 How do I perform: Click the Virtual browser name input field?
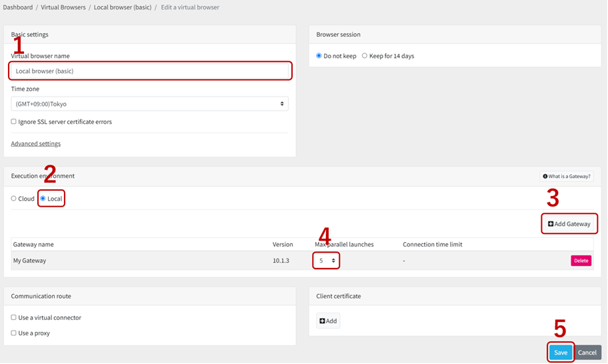pos(150,71)
